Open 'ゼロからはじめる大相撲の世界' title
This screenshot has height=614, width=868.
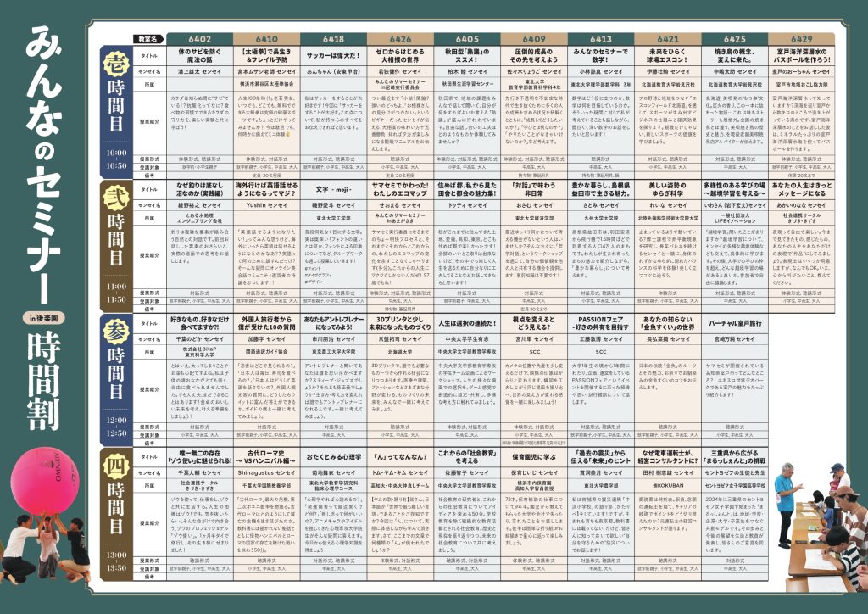pos(400,56)
